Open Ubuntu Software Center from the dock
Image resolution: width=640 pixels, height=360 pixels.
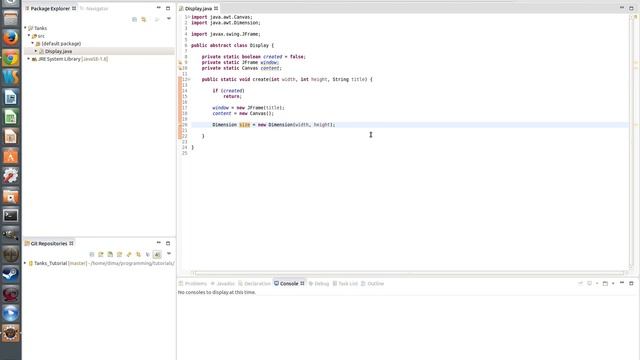[x=11, y=156]
